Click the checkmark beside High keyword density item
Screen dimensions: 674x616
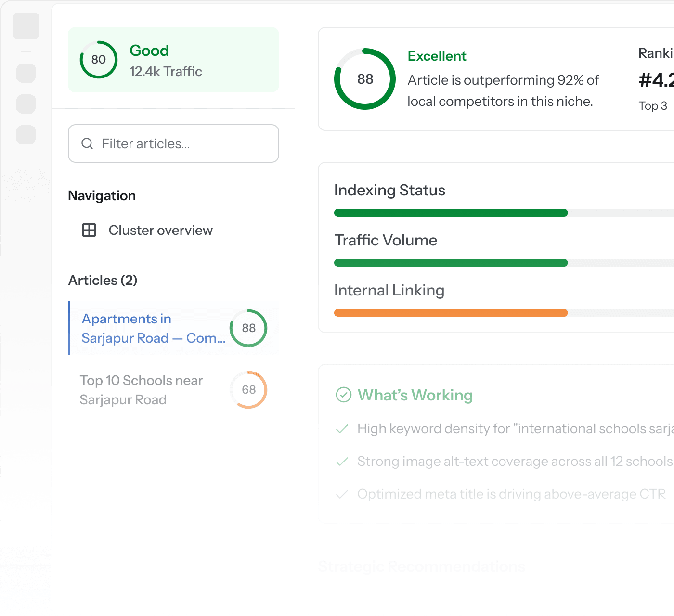click(x=342, y=429)
